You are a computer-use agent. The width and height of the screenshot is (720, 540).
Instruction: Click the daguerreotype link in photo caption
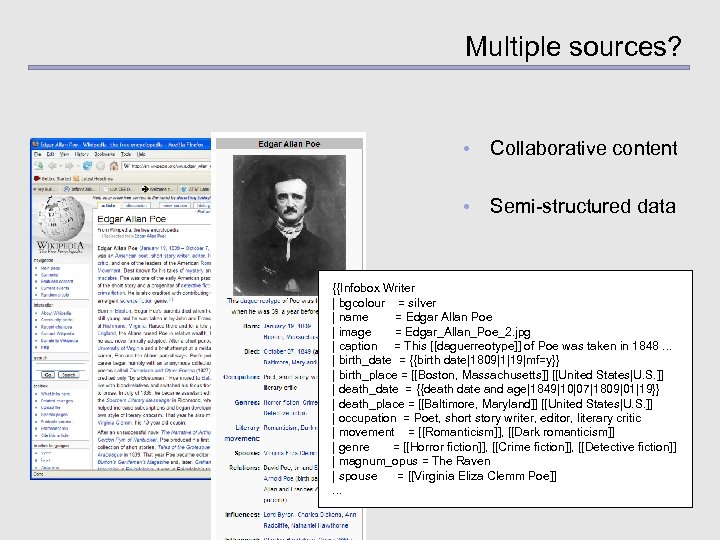[259, 301]
